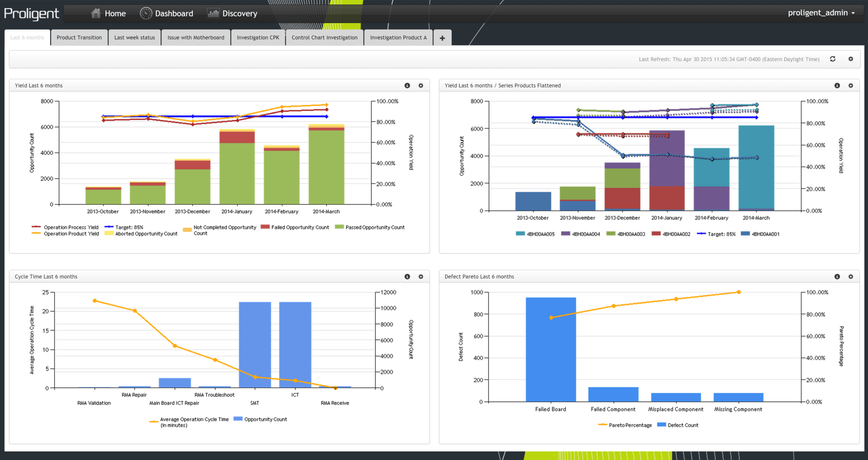The width and height of the screenshot is (868, 460).
Task: Switch to the Product Transition tab
Action: 79,38
